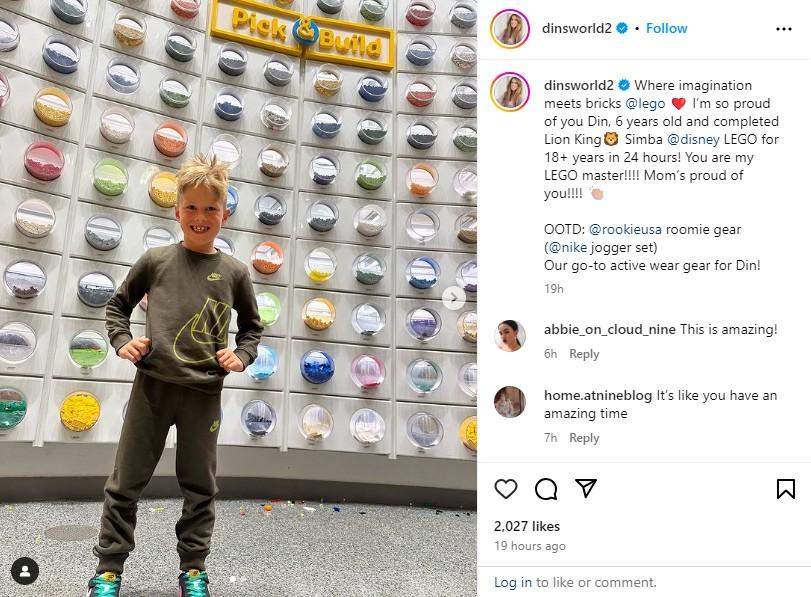This screenshot has width=811, height=597.
Task: Go to next photo in carousel
Action: [x=454, y=297]
